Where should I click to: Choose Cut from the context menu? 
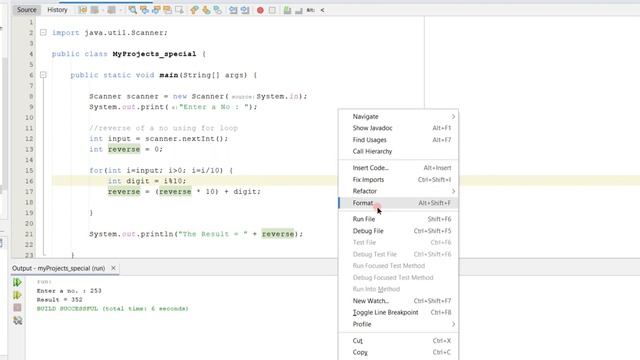pos(399,340)
